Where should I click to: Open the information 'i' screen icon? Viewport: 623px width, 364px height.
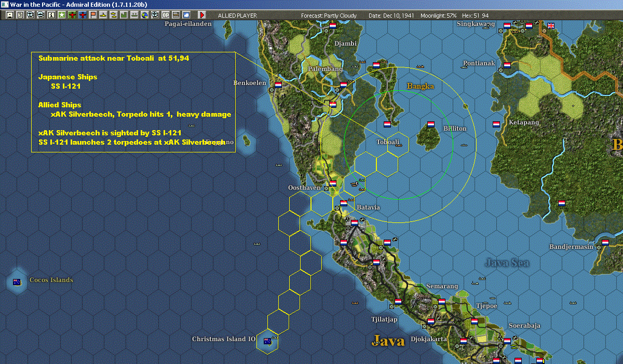pos(51,15)
